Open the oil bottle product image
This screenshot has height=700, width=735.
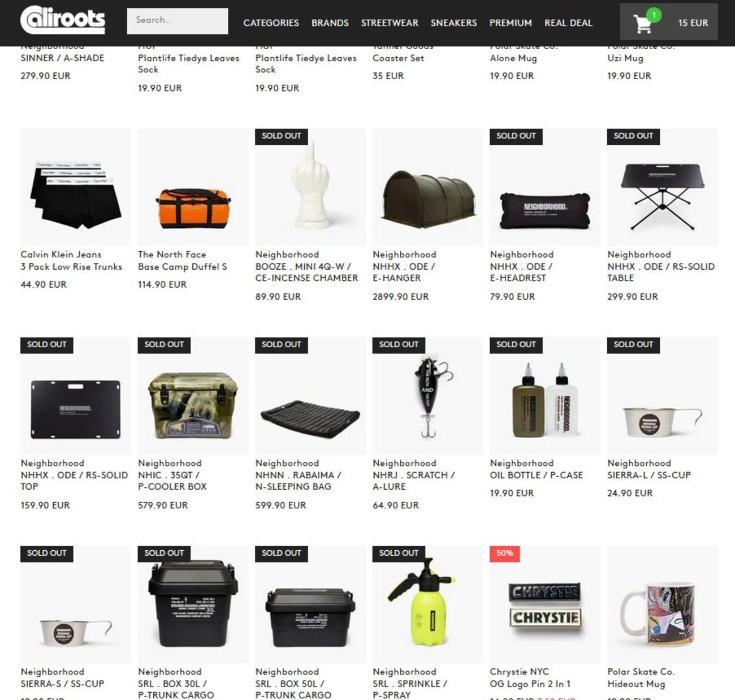545,396
